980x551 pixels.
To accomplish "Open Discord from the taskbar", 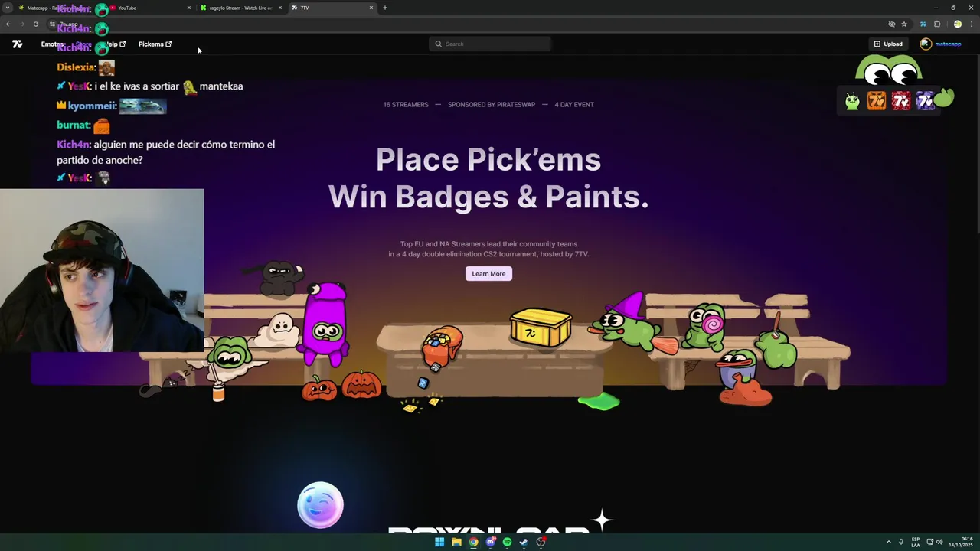I will (490, 542).
